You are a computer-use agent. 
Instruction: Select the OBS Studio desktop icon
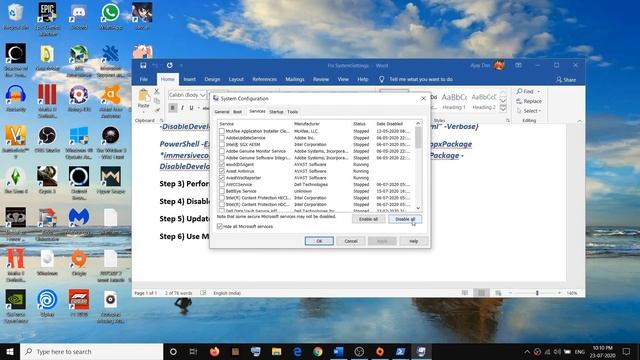click(x=47, y=140)
